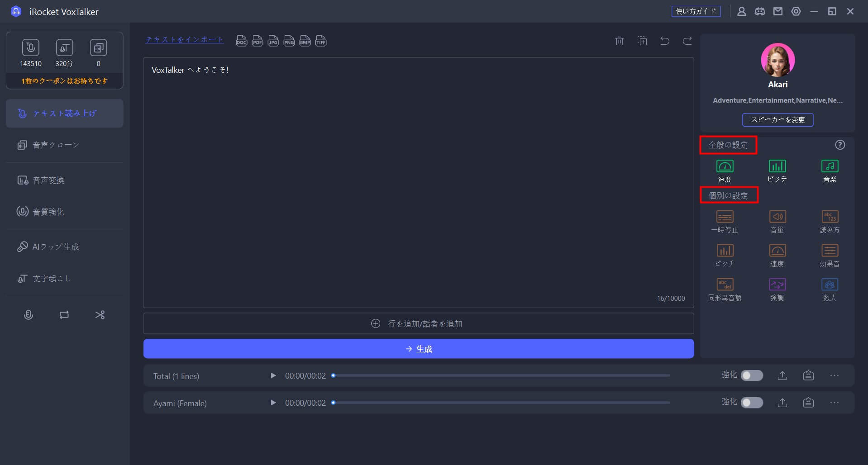Insert 一時停止 pause
The width and height of the screenshot is (868, 465).
(725, 222)
